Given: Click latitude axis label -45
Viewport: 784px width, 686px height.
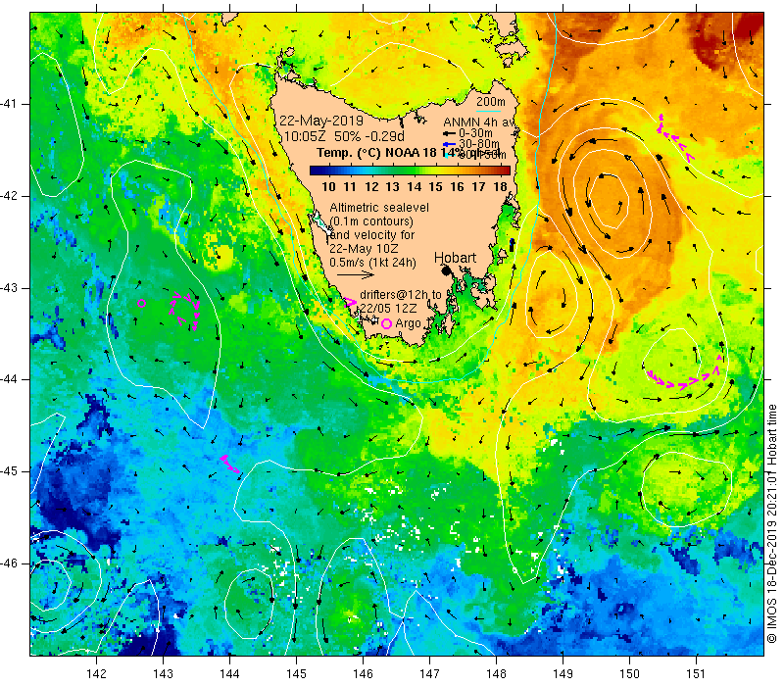Looking at the screenshot, I should (x=9, y=471).
